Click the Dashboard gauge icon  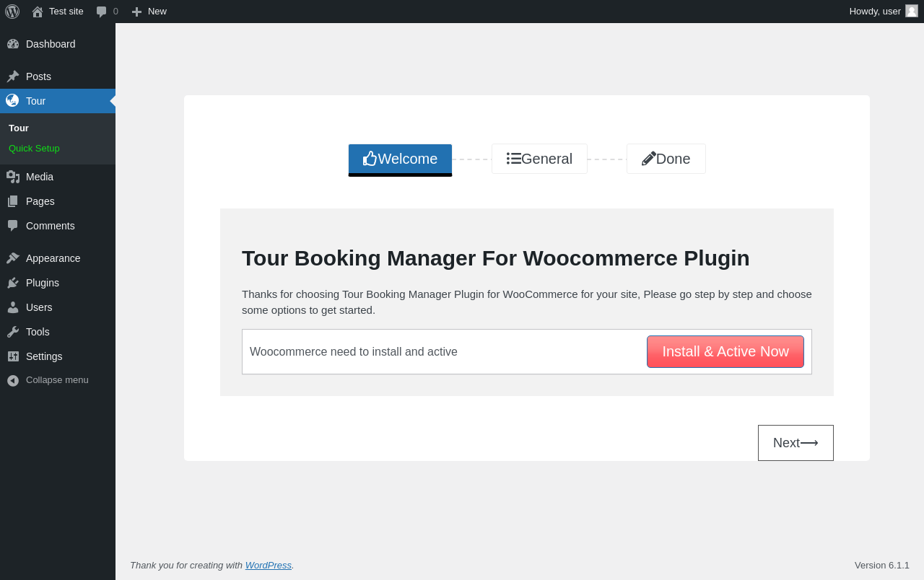coord(13,44)
